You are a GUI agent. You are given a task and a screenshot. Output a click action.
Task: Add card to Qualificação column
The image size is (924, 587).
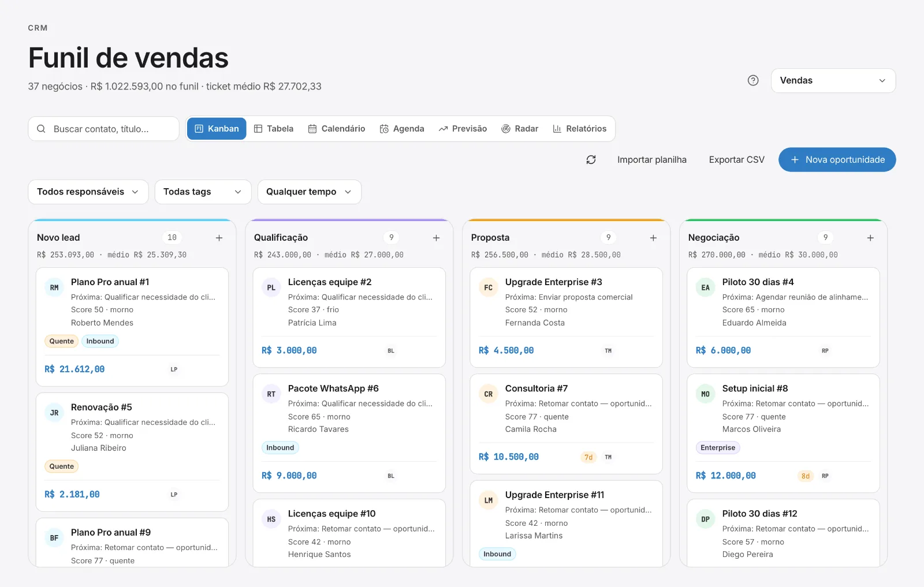tap(437, 238)
